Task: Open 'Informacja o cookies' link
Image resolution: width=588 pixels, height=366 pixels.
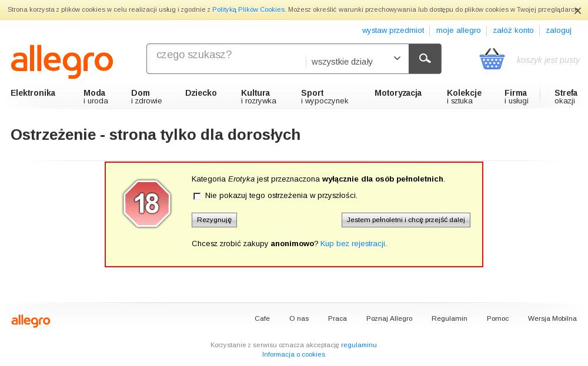Action: 293,354
